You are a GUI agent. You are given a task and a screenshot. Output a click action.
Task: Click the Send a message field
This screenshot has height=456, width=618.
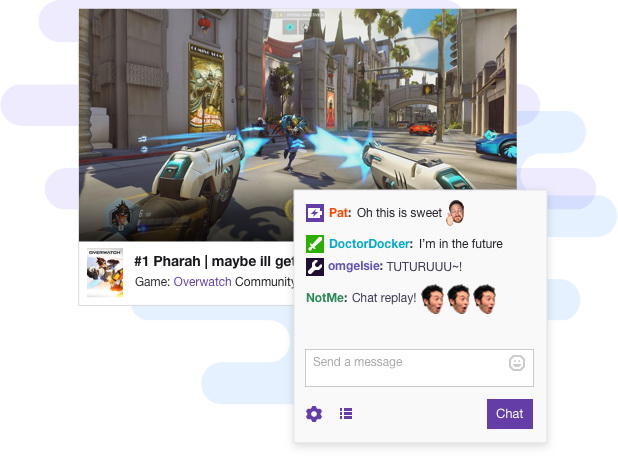419,368
